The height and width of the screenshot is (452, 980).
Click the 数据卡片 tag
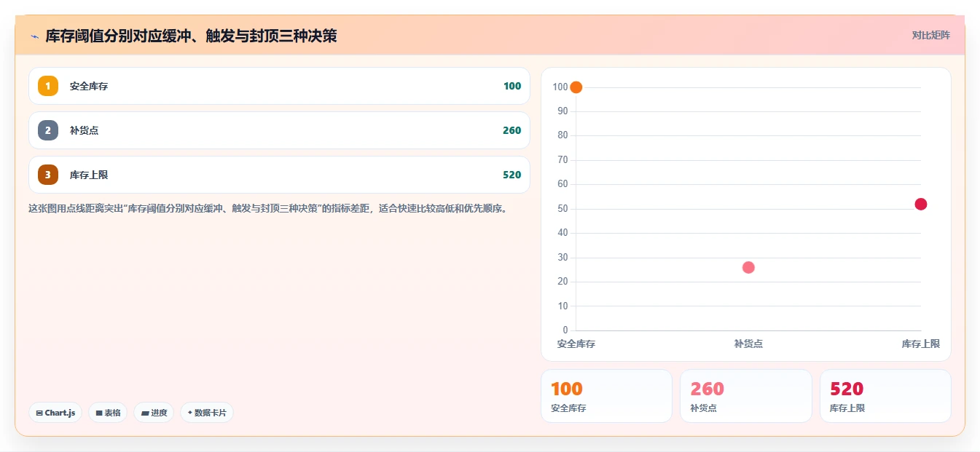(x=207, y=413)
